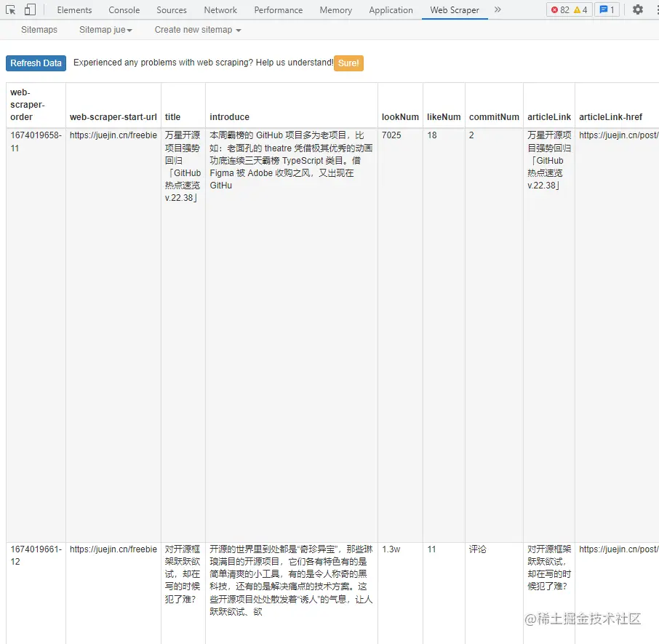
Task: Switch to the Elements tab
Action: (x=74, y=10)
